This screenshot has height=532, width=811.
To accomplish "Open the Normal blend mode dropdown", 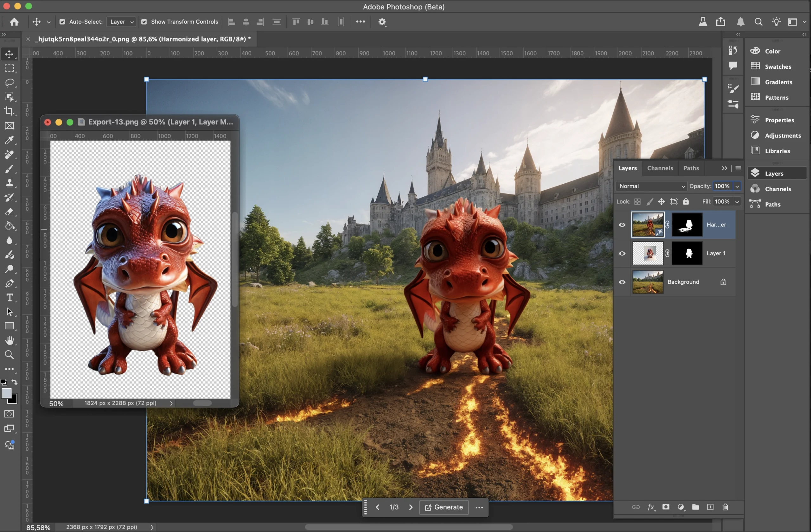I will (651, 186).
